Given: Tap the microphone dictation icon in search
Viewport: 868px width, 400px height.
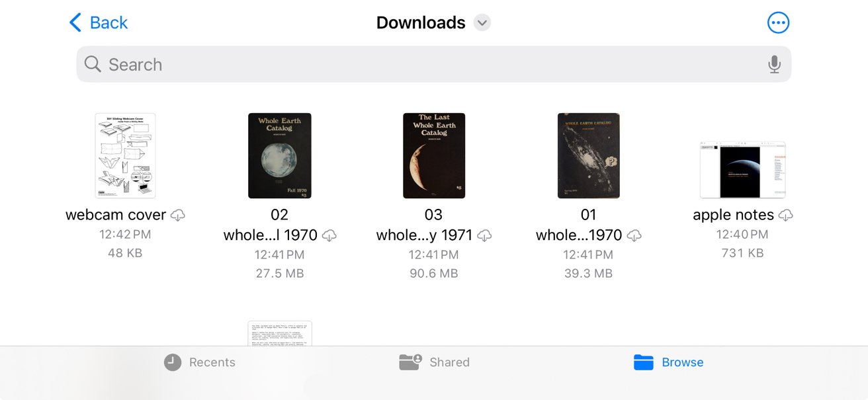Looking at the screenshot, I should click(x=774, y=64).
